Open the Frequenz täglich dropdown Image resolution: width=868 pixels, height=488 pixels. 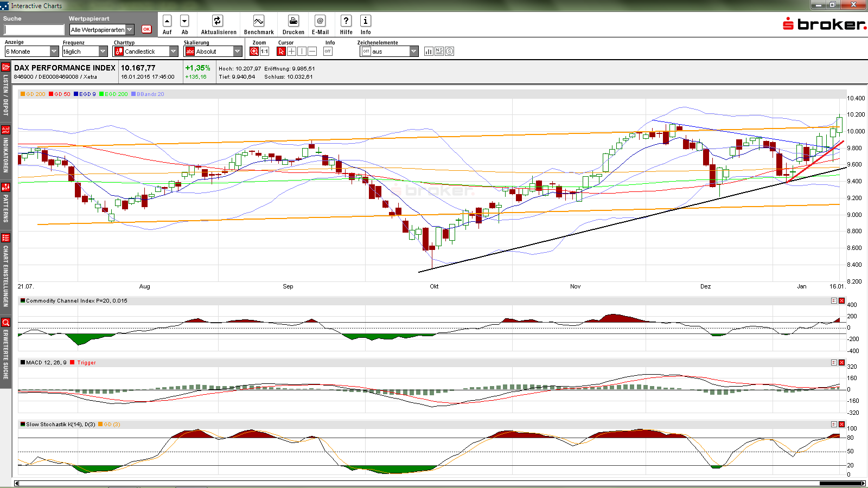tap(85, 52)
